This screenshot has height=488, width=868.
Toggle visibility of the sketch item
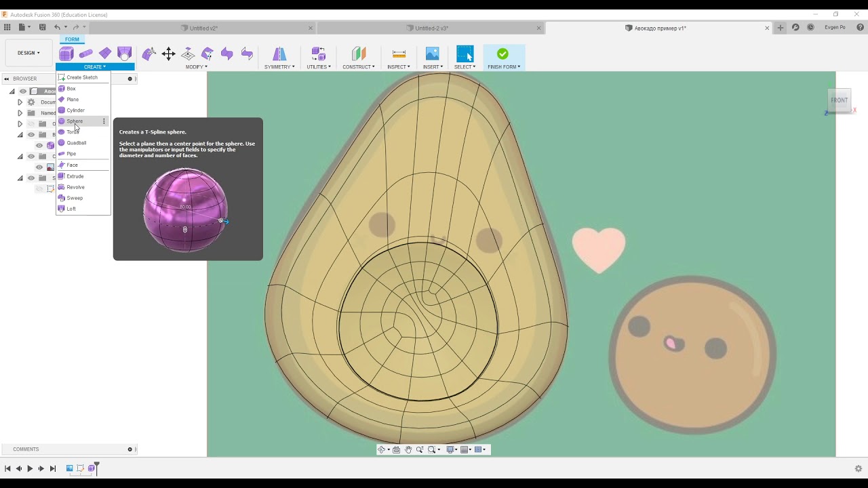tap(39, 189)
